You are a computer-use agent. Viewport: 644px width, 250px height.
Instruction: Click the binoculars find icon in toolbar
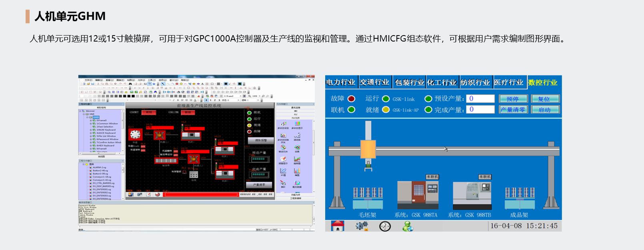(x=130, y=84)
